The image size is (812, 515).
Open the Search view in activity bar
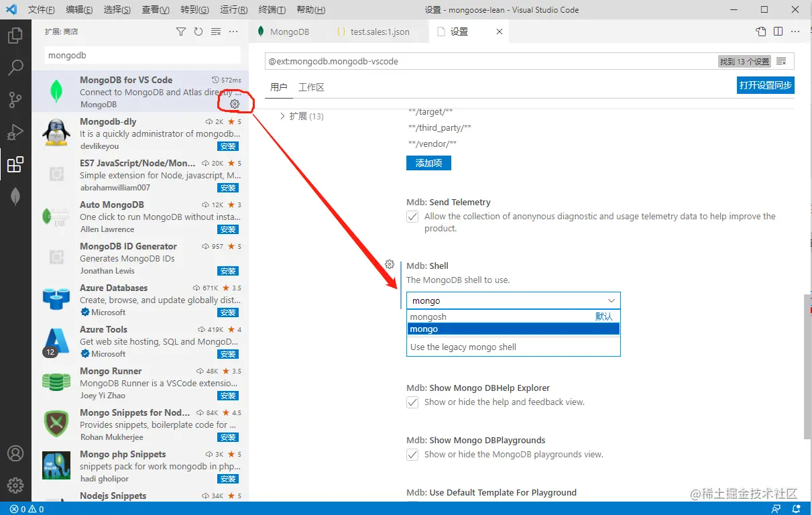15,68
